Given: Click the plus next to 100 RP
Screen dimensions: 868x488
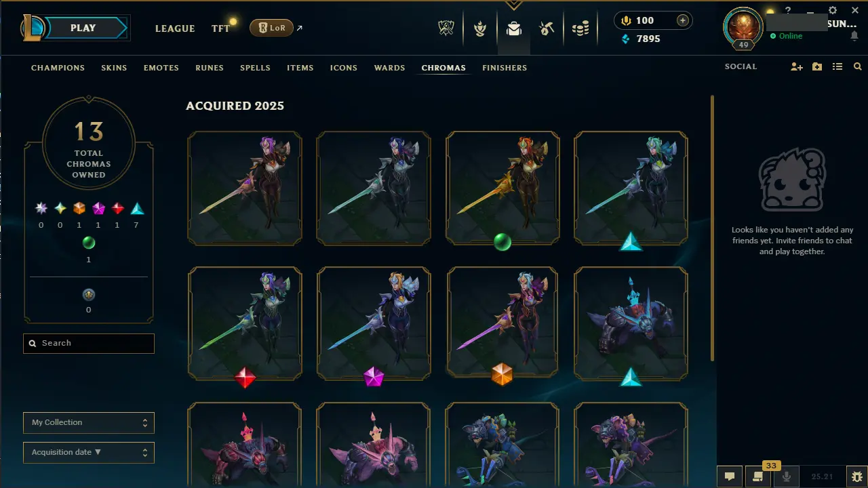Looking at the screenshot, I should click(x=683, y=20).
